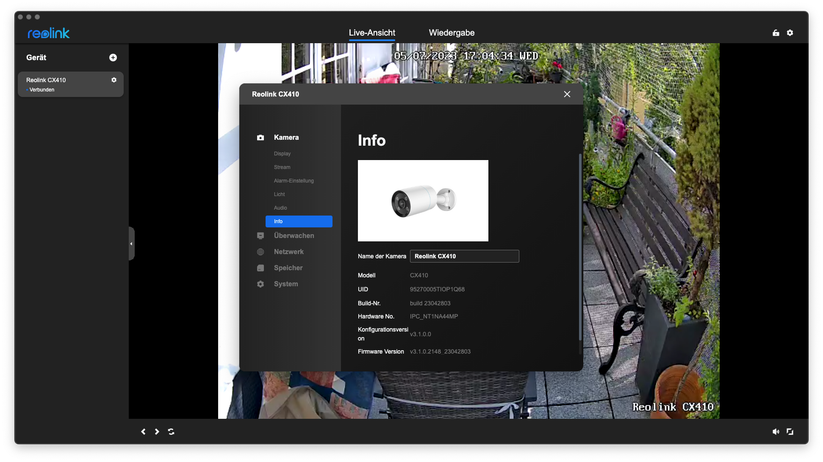The image size is (823, 462).
Task: Expand the Speicher section
Action: tap(288, 268)
